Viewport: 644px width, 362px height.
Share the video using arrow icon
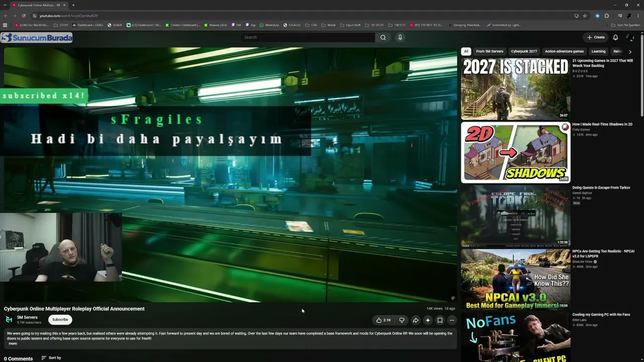(x=416, y=320)
